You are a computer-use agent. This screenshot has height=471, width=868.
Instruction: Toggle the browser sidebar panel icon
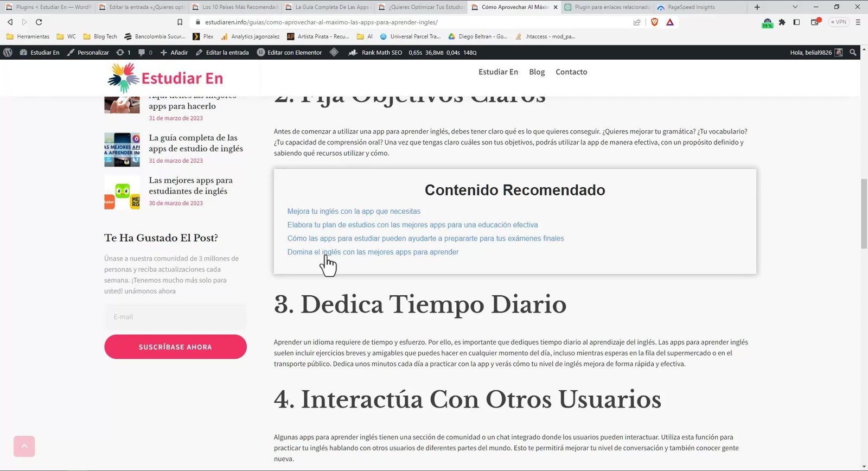pos(796,22)
